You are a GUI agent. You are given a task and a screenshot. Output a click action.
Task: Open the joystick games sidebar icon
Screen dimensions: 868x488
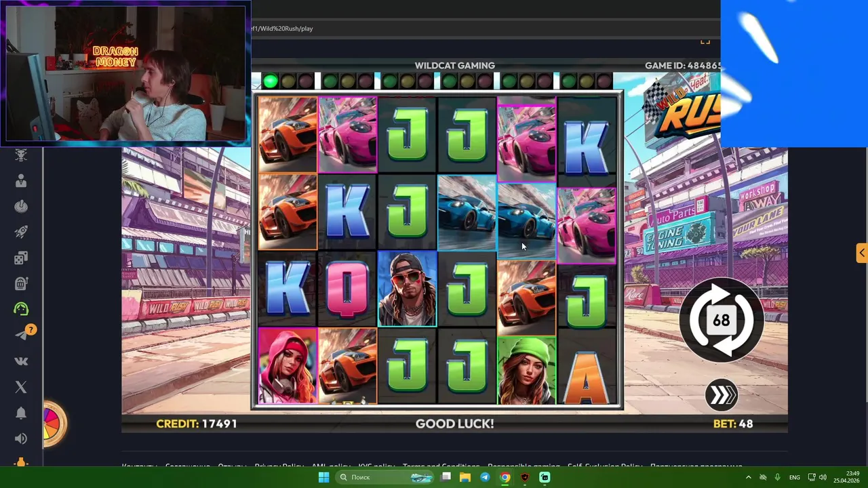(21, 206)
